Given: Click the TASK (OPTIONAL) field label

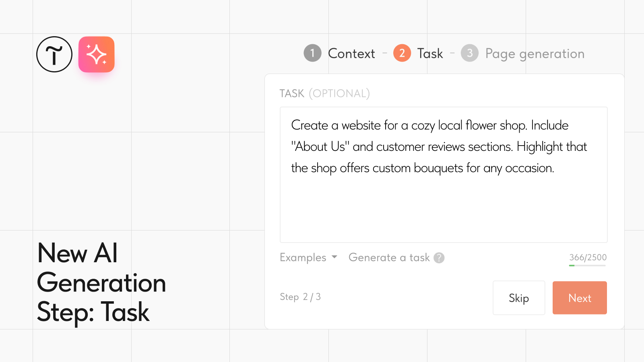Looking at the screenshot, I should (324, 93).
